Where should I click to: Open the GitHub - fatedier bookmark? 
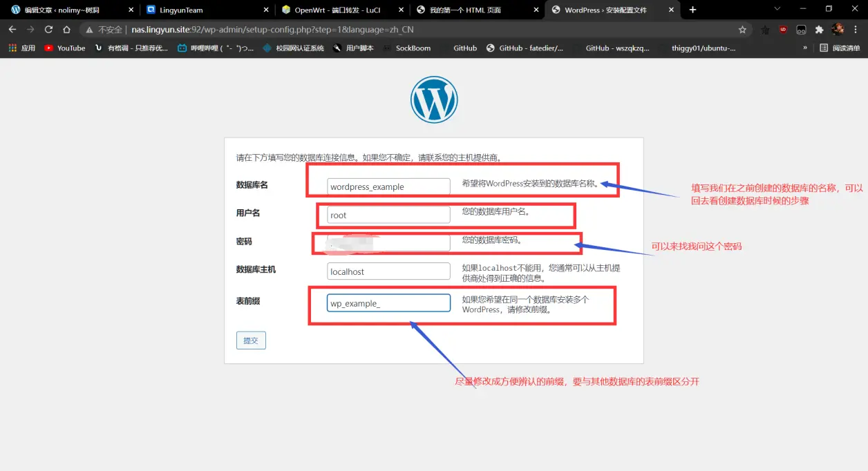click(525, 48)
